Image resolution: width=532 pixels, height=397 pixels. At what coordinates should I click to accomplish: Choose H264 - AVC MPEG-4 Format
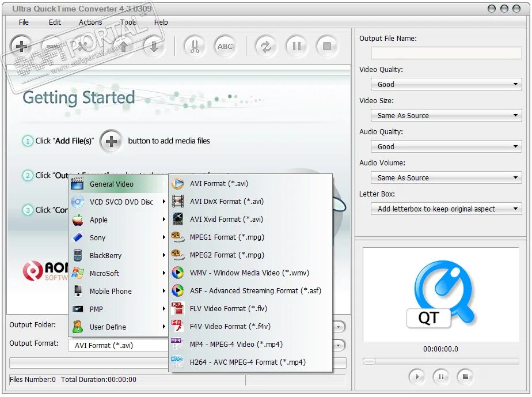(x=250, y=362)
